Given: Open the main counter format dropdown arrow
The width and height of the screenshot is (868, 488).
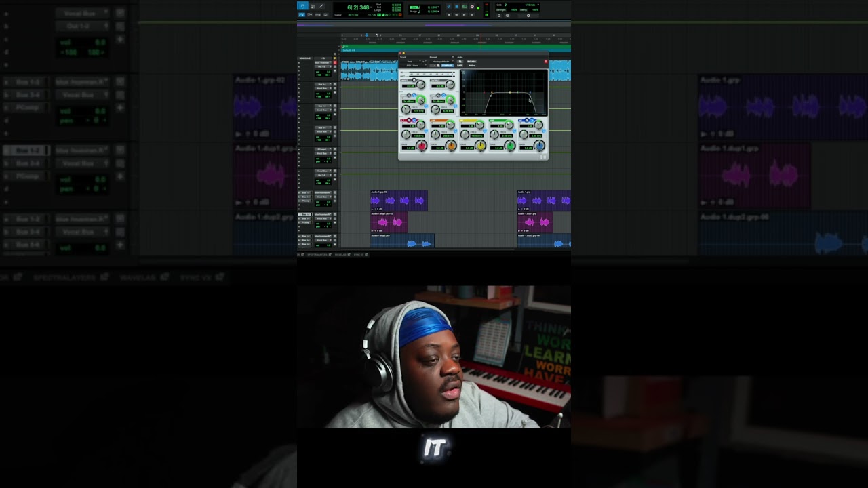Looking at the screenshot, I should pos(371,7).
